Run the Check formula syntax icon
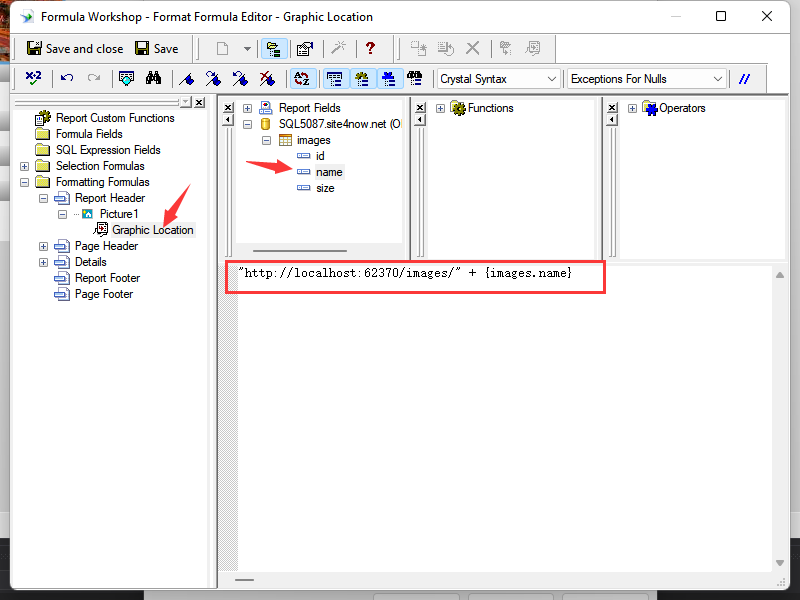The image size is (800, 600). 32,78
